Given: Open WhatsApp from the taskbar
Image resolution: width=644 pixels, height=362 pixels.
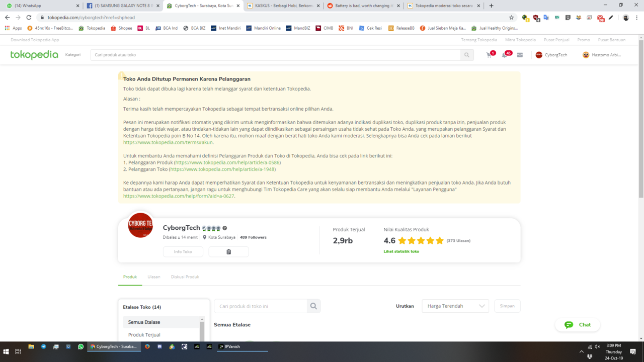Looking at the screenshot, I should (x=80, y=346).
